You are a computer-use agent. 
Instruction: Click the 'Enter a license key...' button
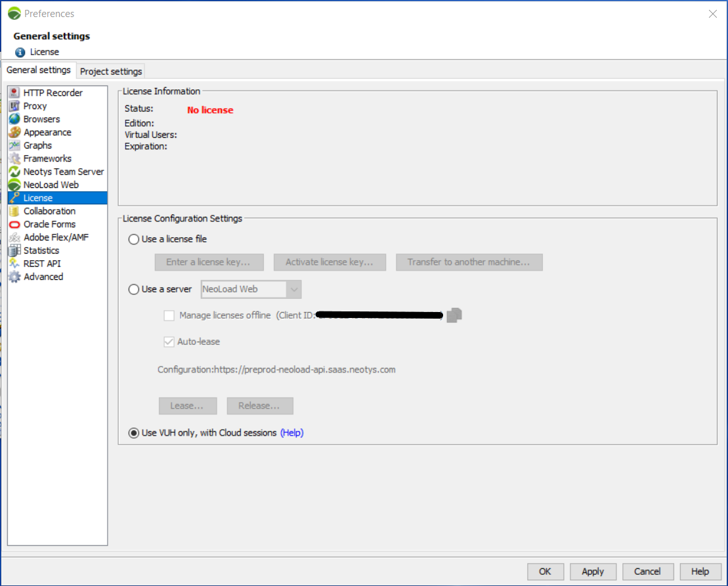point(209,262)
